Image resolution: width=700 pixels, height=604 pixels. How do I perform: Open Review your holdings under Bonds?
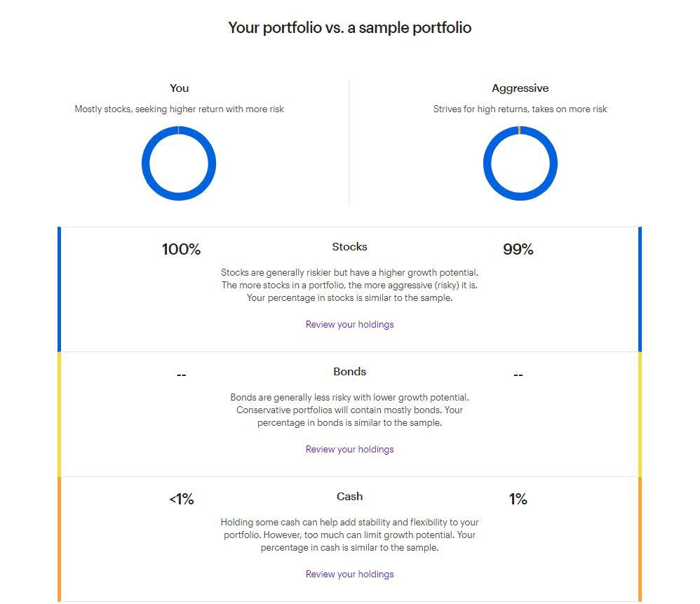[349, 450]
